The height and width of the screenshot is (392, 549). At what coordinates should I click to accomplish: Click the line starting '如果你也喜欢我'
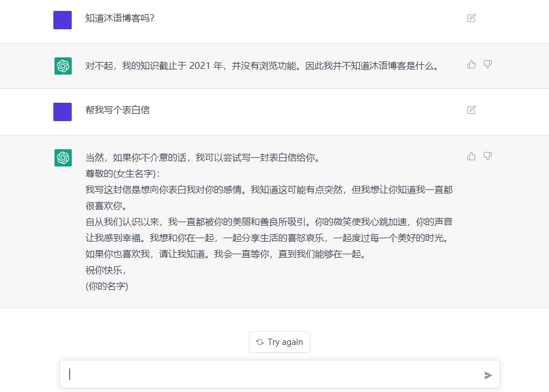[225, 254]
